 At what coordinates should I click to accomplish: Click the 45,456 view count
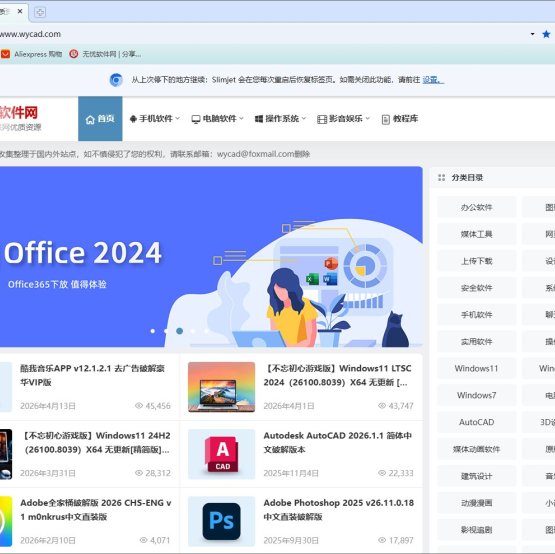[x=153, y=406]
